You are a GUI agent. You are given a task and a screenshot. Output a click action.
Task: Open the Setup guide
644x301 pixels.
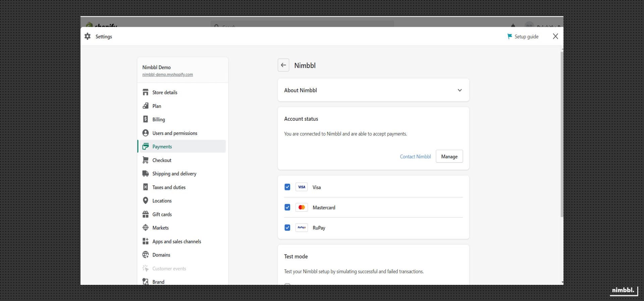click(x=523, y=36)
